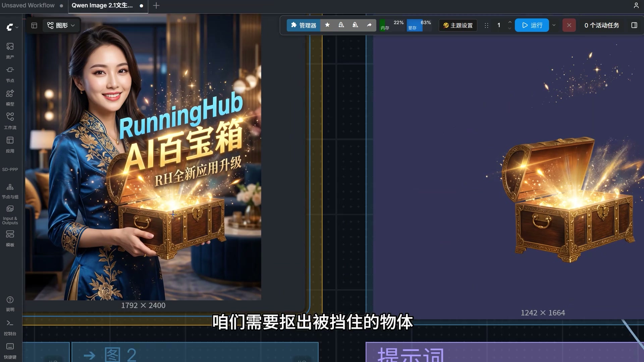Screen dimensions: 644x362
Task: Toggle the right side panel layout icon
Action: [x=634, y=25]
